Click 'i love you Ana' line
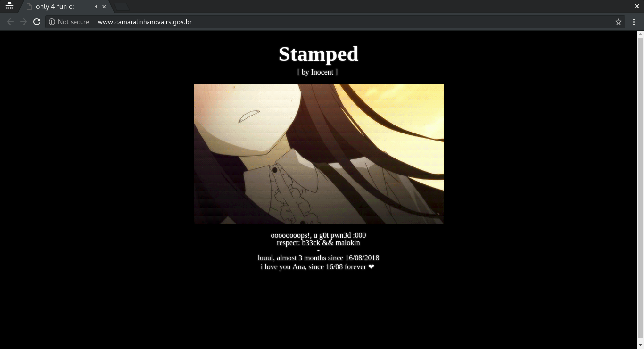This screenshot has width=644, height=349. (317, 267)
